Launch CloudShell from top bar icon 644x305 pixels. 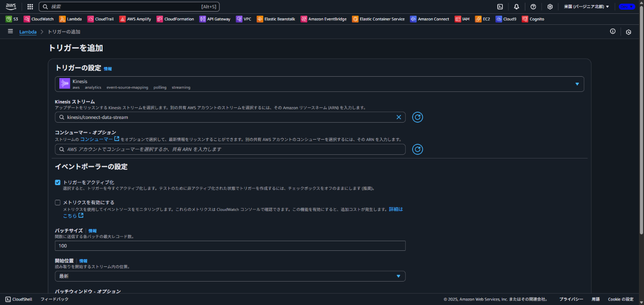click(500, 6)
